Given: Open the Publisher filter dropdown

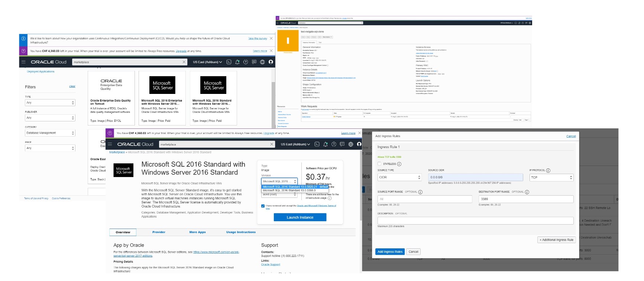Looking at the screenshot, I should click(50, 118).
